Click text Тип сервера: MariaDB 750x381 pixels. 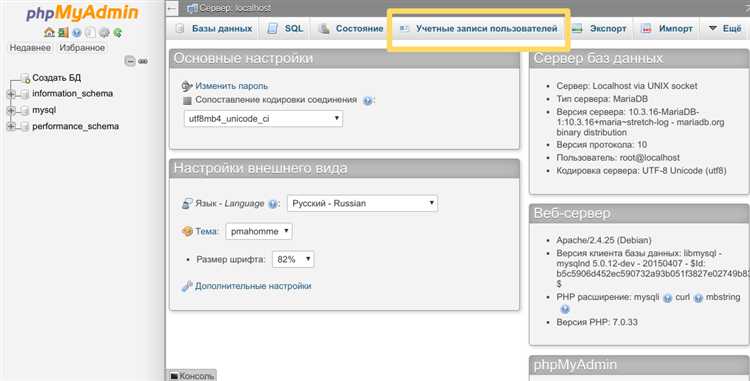tap(602, 99)
